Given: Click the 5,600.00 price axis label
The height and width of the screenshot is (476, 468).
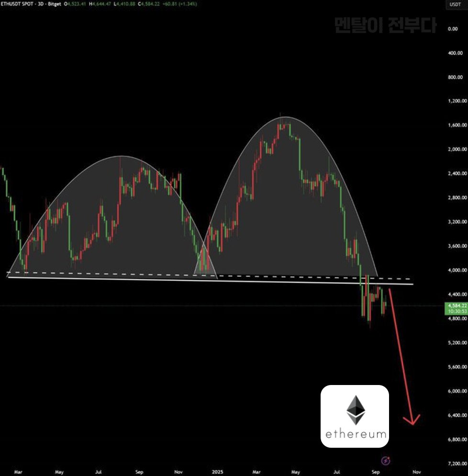Looking at the screenshot, I should [457, 367].
